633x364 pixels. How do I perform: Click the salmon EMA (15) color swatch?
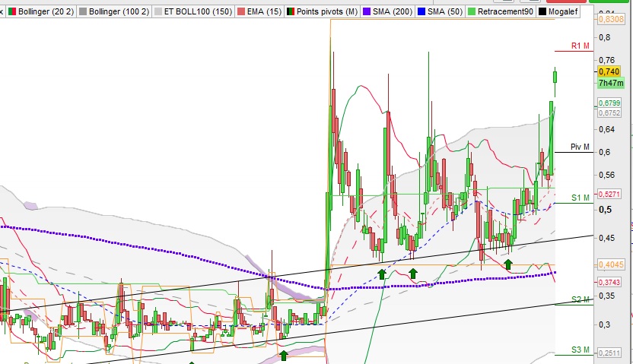(240, 11)
